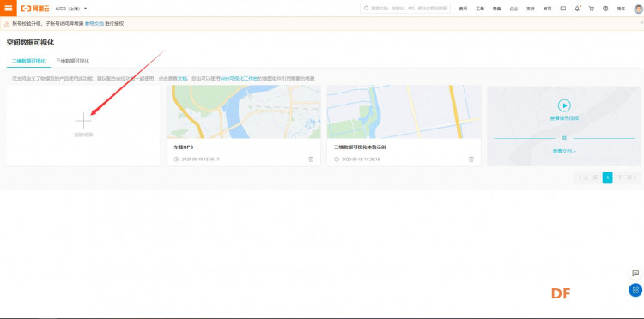Image resolution: width=644 pixels, height=319 pixels.
Task: Click the 空间数据可视化 page heading
Action: pos(30,43)
